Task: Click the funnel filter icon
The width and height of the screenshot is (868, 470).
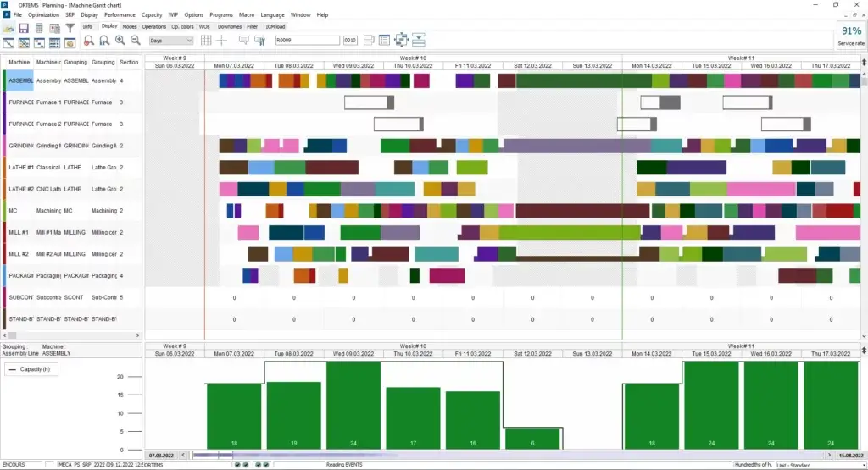Action: click(70, 28)
